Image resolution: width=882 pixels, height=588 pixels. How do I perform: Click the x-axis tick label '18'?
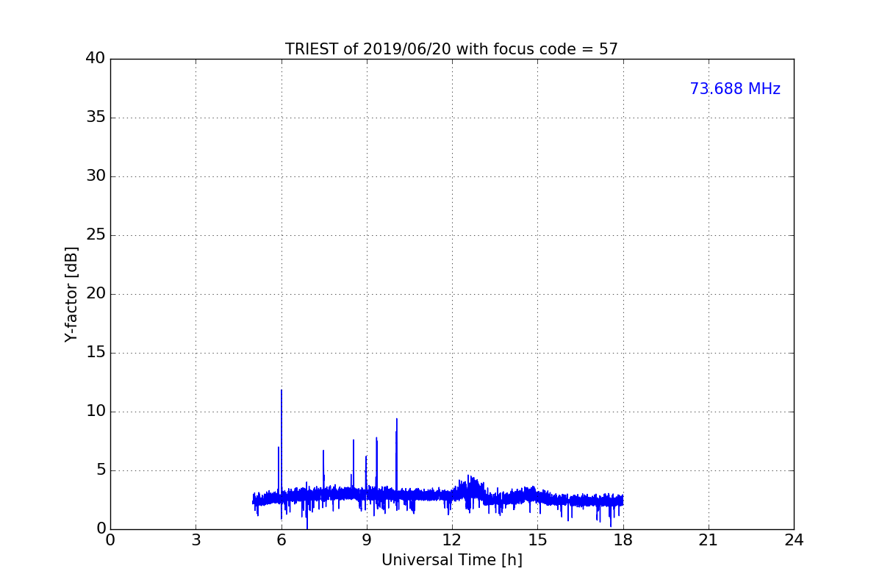[x=623, y=539]
